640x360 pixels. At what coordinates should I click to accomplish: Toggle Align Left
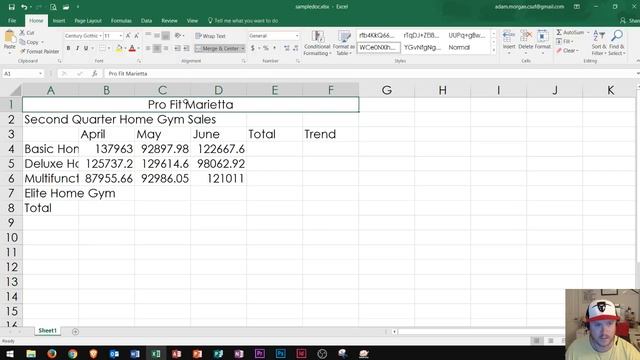pos(148,48)
